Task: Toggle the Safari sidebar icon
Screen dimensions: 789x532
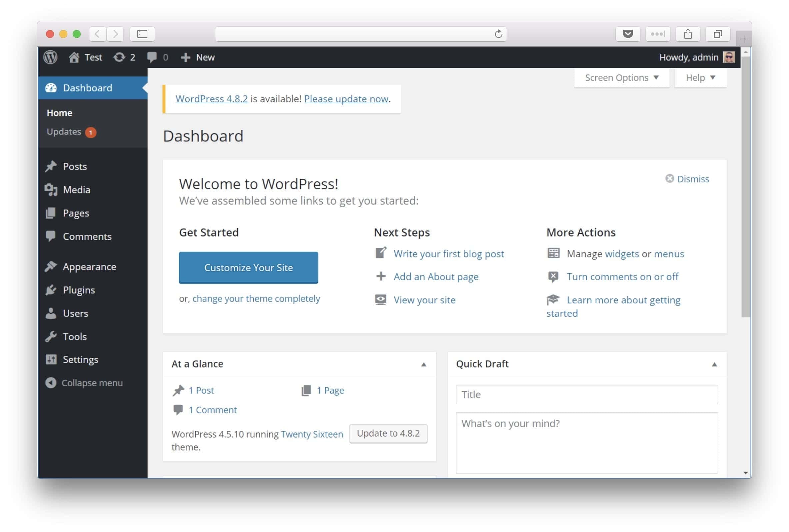Action: pos(142,34)
